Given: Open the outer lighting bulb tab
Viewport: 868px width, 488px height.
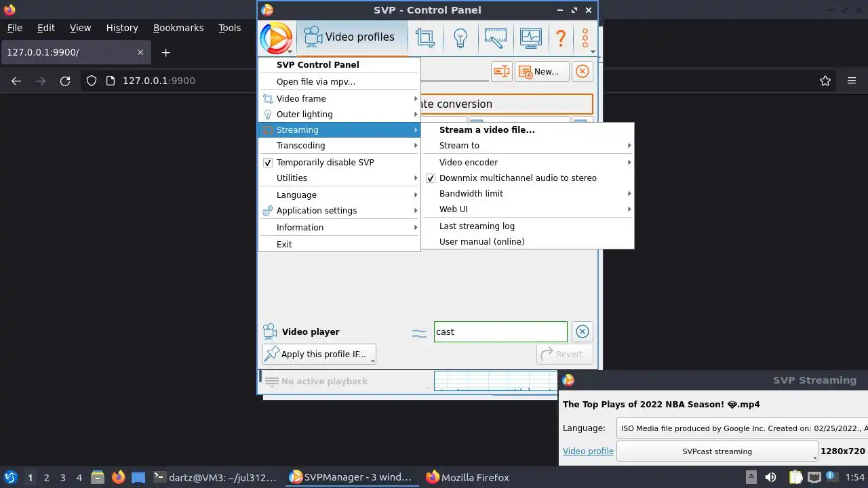Looking at the screenshot, I should (x=460, y=37).
